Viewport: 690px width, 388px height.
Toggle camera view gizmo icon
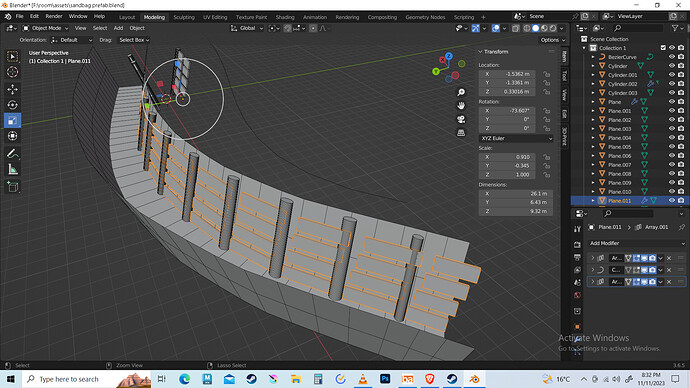coord(461,119)
